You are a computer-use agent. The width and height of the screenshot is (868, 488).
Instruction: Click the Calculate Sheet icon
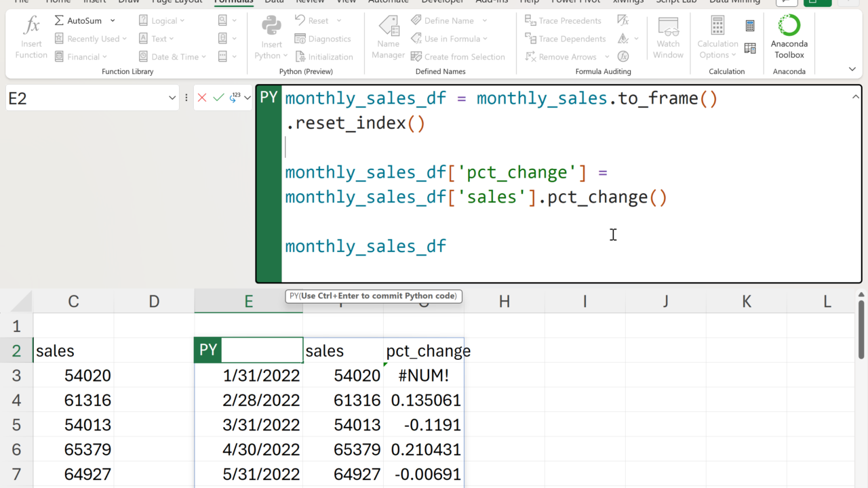[x=750, y=48]
